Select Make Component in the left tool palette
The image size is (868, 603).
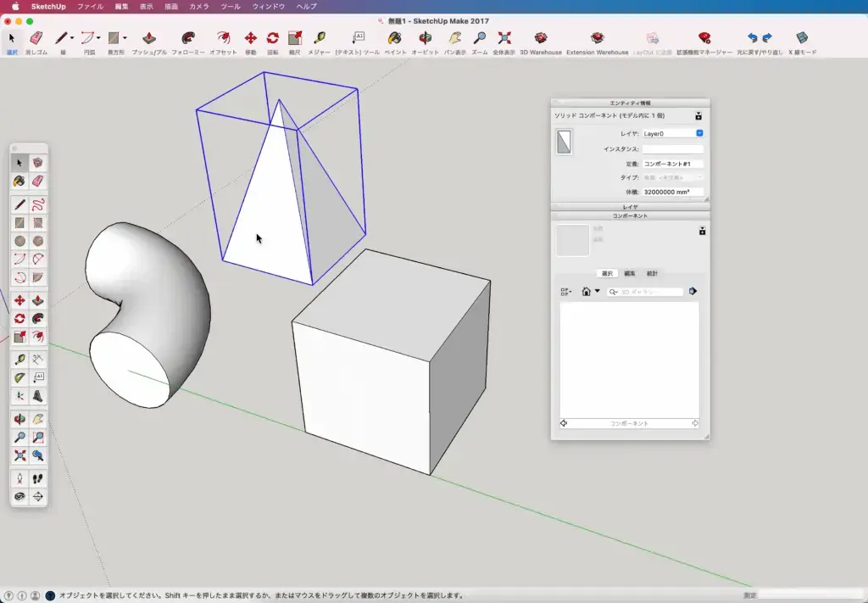pos(37,163)
